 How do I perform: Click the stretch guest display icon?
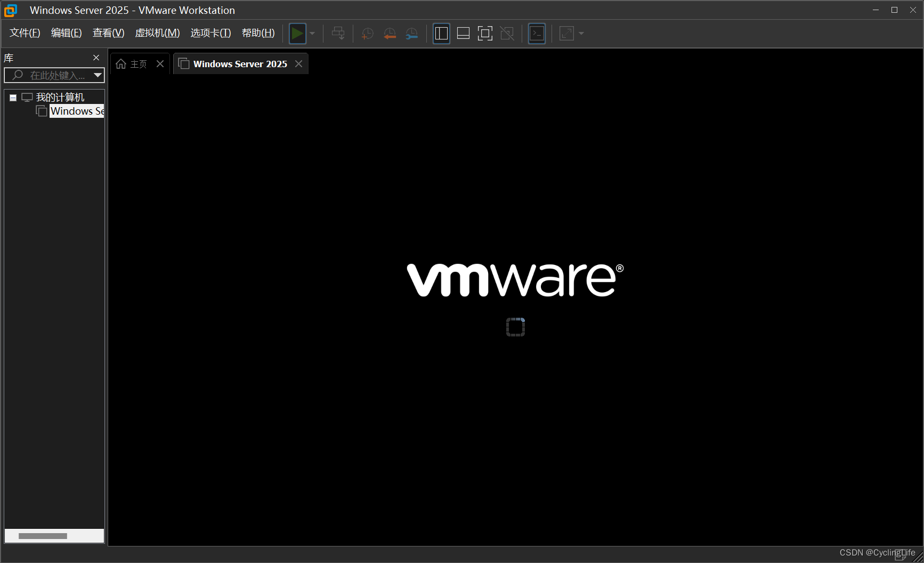pos(566,34)
